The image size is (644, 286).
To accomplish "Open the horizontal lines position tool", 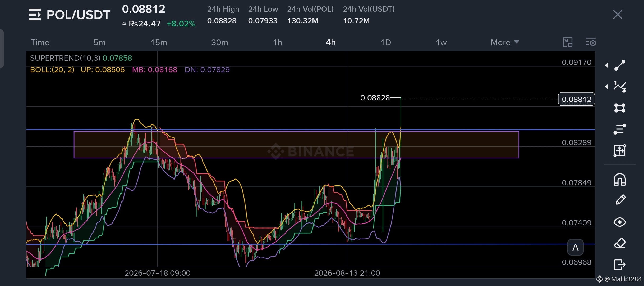I will tap(620, 129).
